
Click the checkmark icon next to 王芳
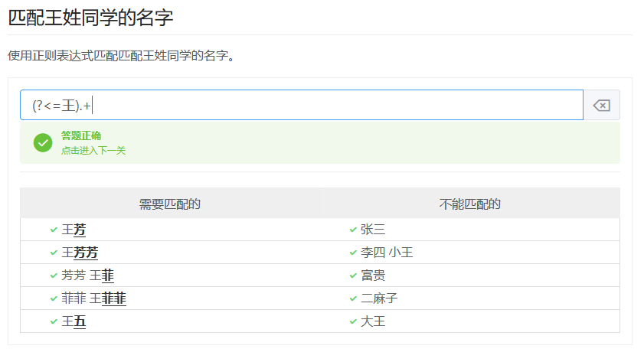(54, 230)
